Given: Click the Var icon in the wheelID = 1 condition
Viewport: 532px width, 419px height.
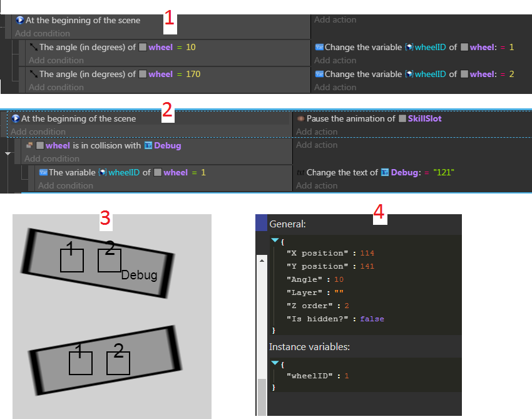Looking at the screenshot, I should [43, 172].
